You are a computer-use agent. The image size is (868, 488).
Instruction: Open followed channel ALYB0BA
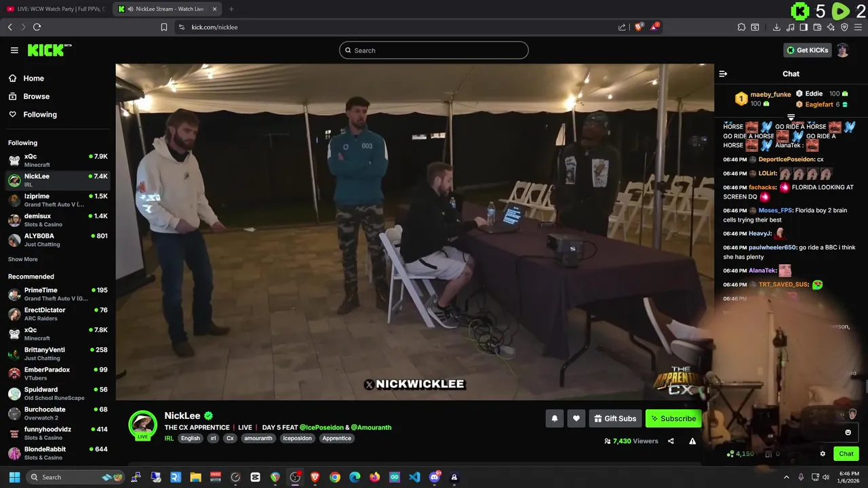tap(58, 239)
